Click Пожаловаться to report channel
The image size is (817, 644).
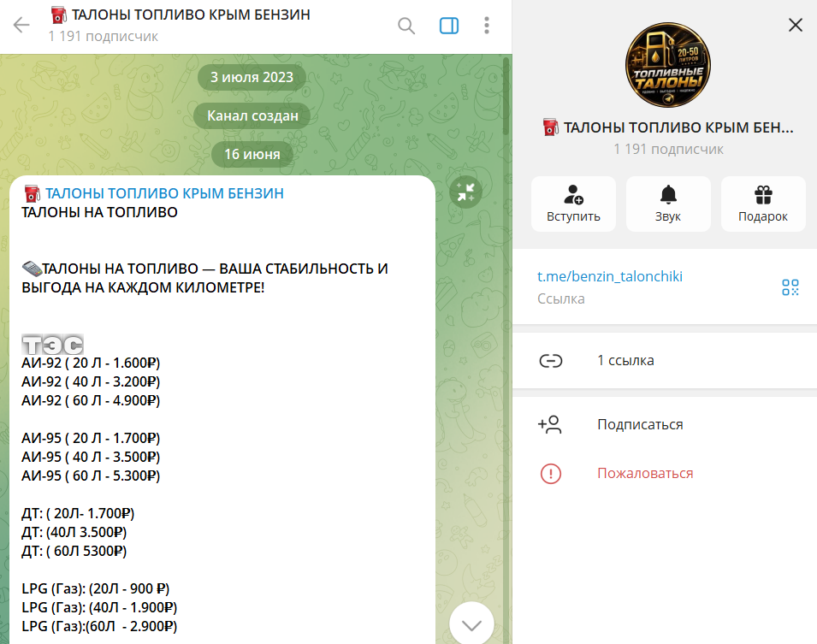[645, 473]
